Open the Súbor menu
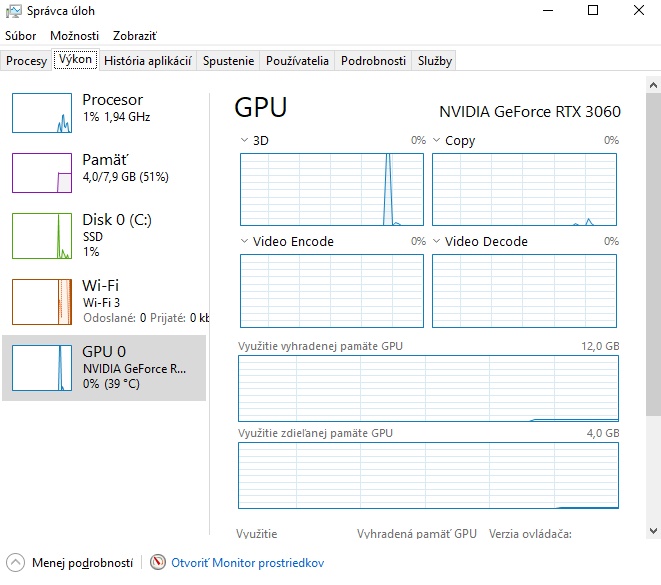This screenshot has width=661, height=585. [20, 35]
